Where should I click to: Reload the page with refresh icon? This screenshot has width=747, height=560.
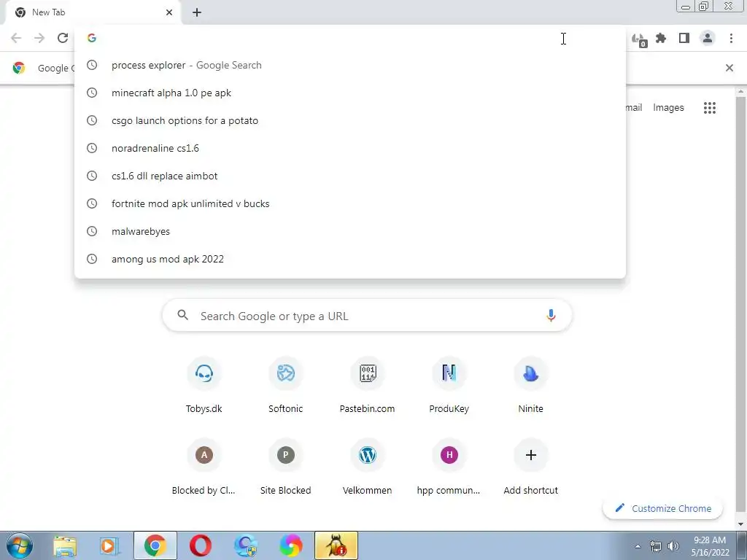[x=63, y=38]
